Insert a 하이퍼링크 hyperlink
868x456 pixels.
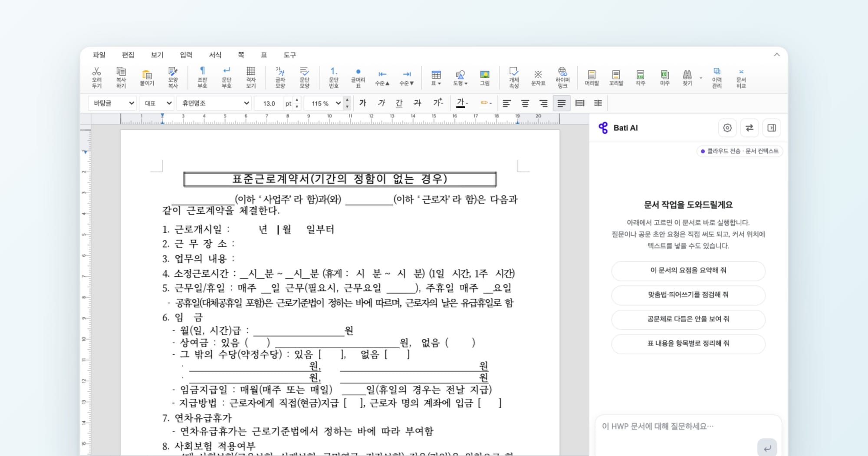[562, 77]
